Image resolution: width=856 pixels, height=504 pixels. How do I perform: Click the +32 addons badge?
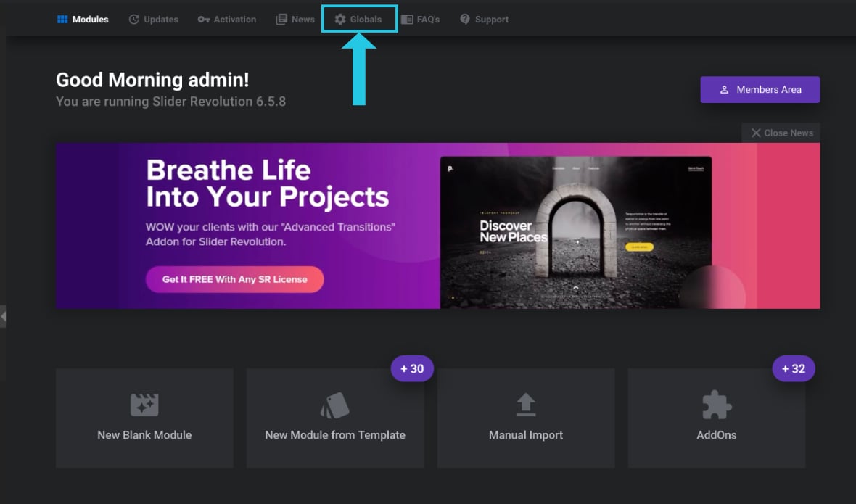(793, 368)
